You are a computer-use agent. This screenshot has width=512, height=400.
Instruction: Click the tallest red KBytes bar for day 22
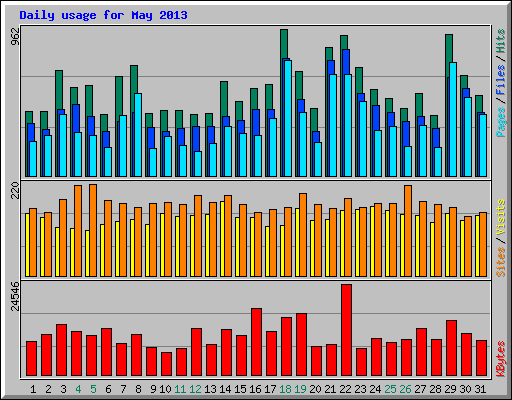pyautogui.click(x=346, y=330)
